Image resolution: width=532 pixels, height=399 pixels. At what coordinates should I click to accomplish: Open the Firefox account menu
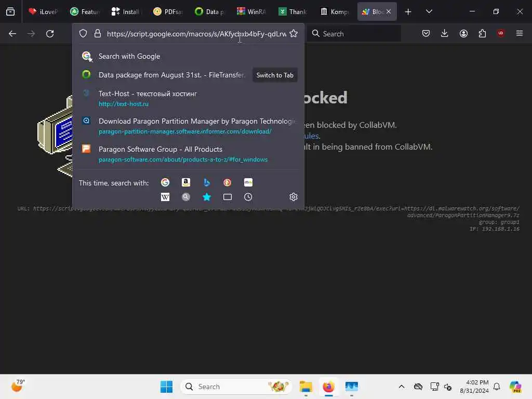pos(463,34)
